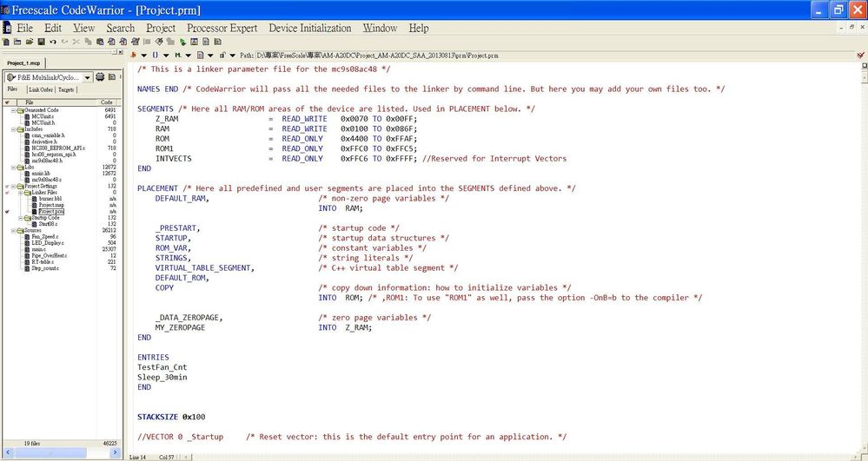Viewport: 868px width, 461px height.
Task: Select LED_Display.c in the file tree
Action: [48, 243]
